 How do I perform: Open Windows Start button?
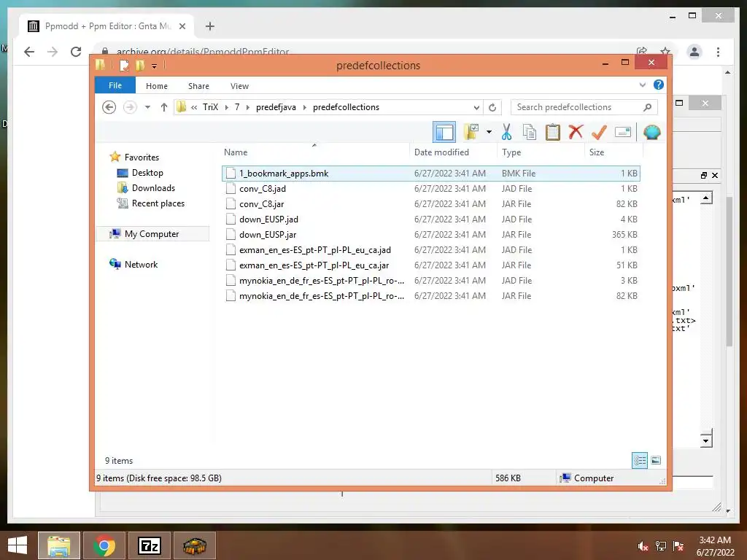pyautogui.click(x=18, y=545)
